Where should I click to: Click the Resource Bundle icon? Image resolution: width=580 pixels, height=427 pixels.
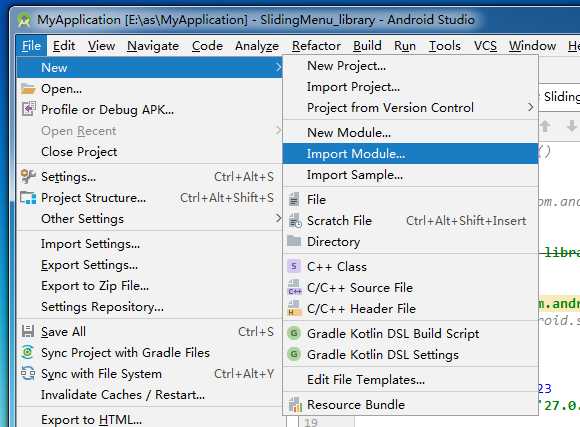295,404
